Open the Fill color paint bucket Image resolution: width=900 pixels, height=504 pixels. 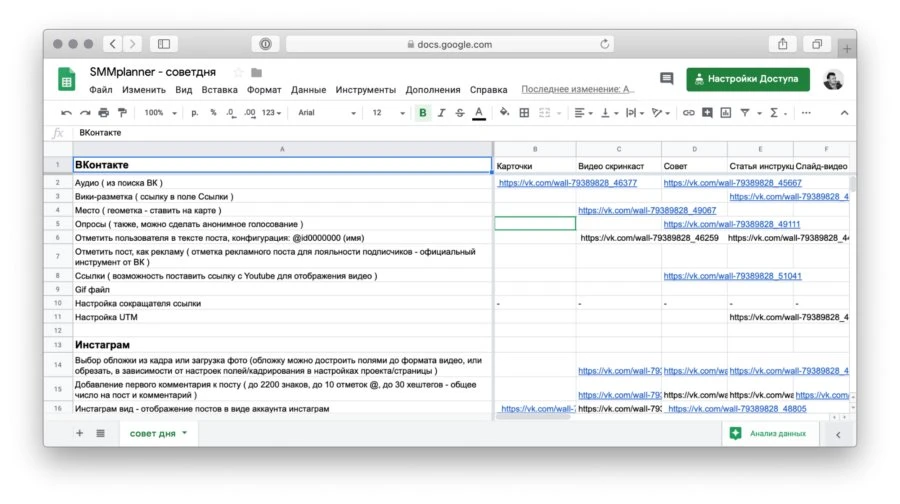pos(504,113)
